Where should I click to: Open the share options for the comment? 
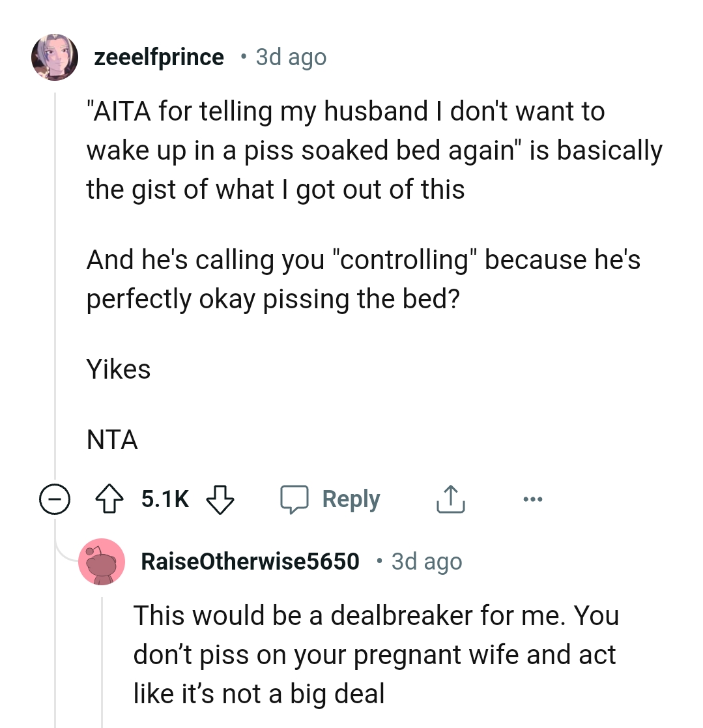click(x=450, y=499)
